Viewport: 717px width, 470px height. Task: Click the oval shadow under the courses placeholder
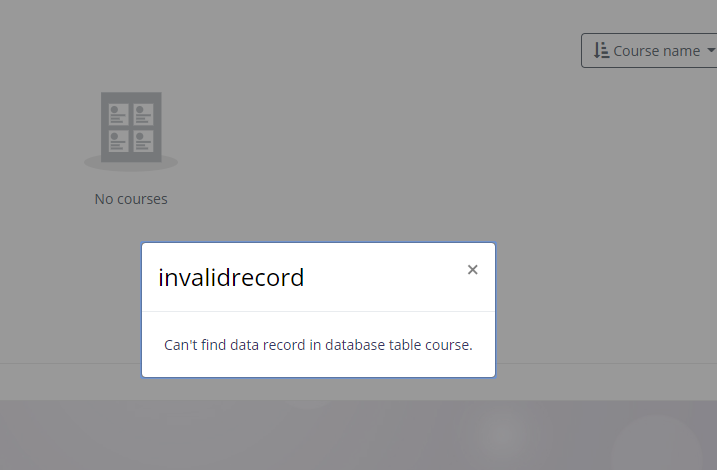pyautogui.click(x=131, y=166)
